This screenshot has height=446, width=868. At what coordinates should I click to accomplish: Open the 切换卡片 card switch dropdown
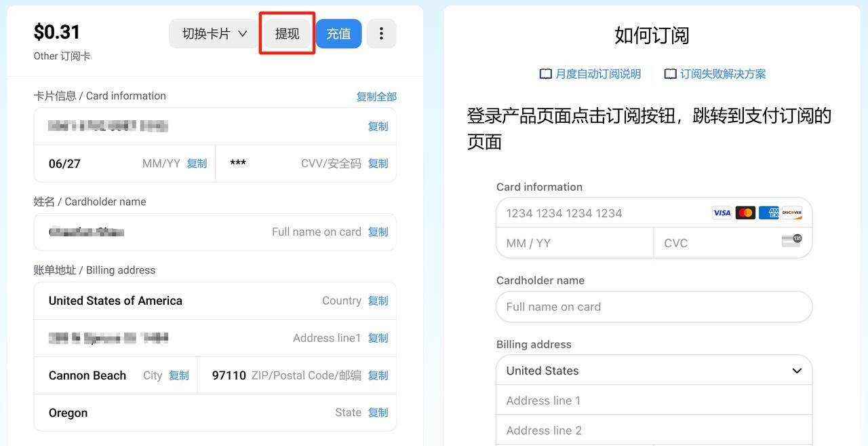point(214,33)
